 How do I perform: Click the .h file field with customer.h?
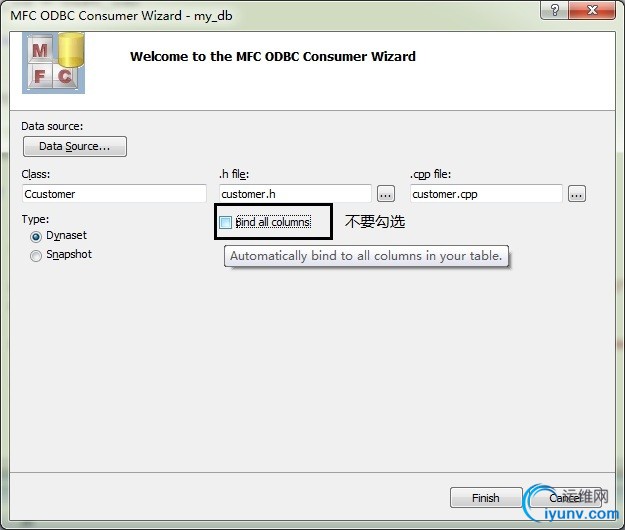(x=295, y=194)
